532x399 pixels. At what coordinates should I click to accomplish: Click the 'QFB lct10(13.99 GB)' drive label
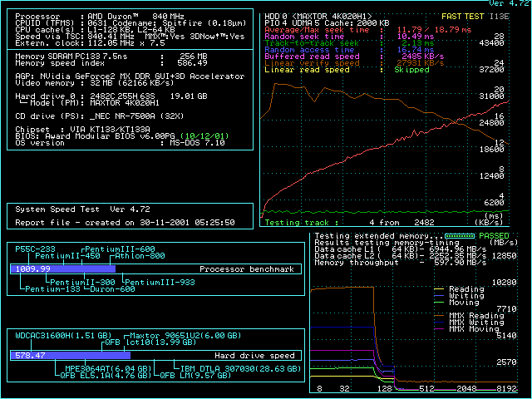pos(150,342)
